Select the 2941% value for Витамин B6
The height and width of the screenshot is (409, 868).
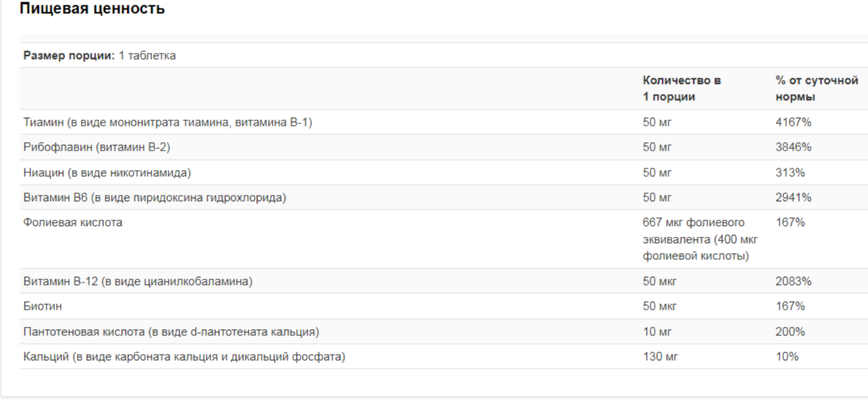click(793, 198)
